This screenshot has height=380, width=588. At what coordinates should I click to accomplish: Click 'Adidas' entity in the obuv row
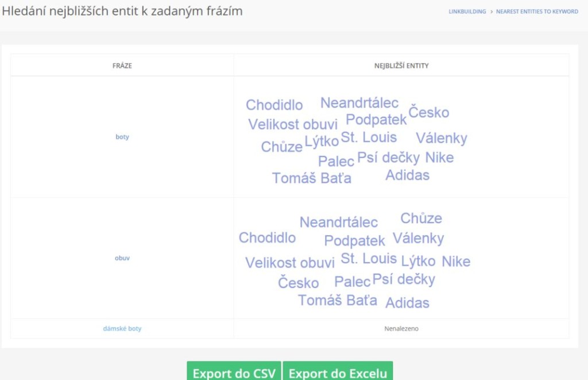[x=407, y=303]
